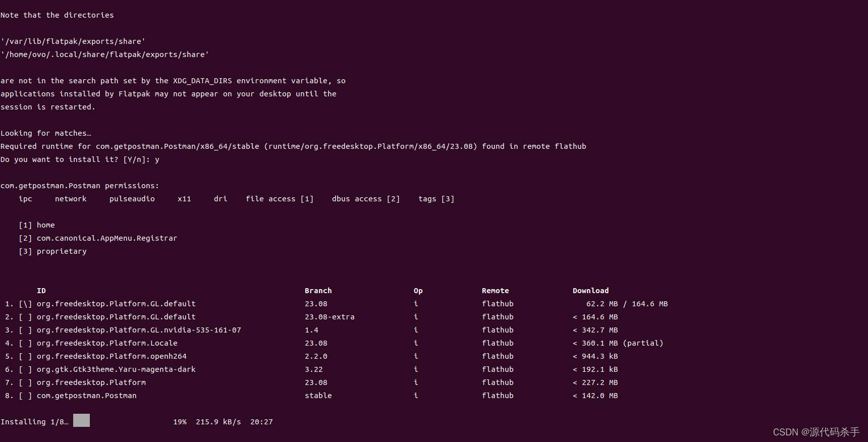Click the '< 944.3 kB' download size
This screenshot has width=868, height=442.
point(595,356)
